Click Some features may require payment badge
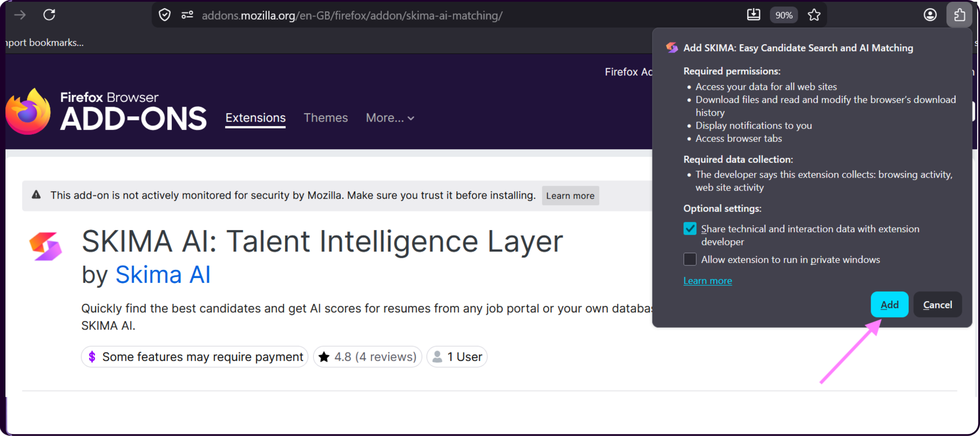The image size is (980, 436). pyautogui.click(x=194, y=356)
